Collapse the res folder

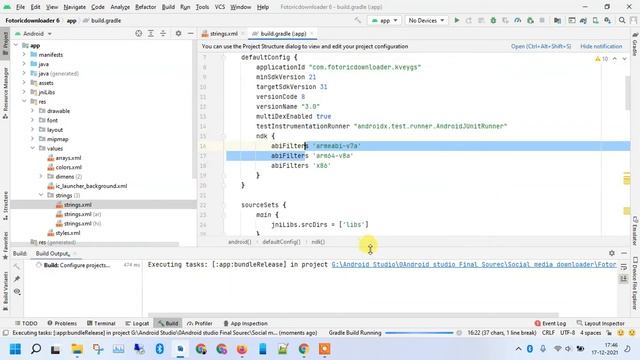pos(24,102)
